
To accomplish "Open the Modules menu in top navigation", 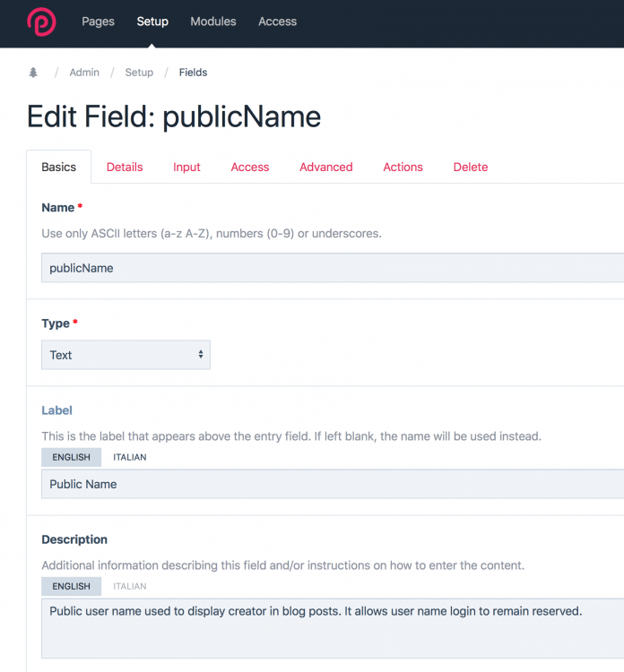I will tap(213, 22).
